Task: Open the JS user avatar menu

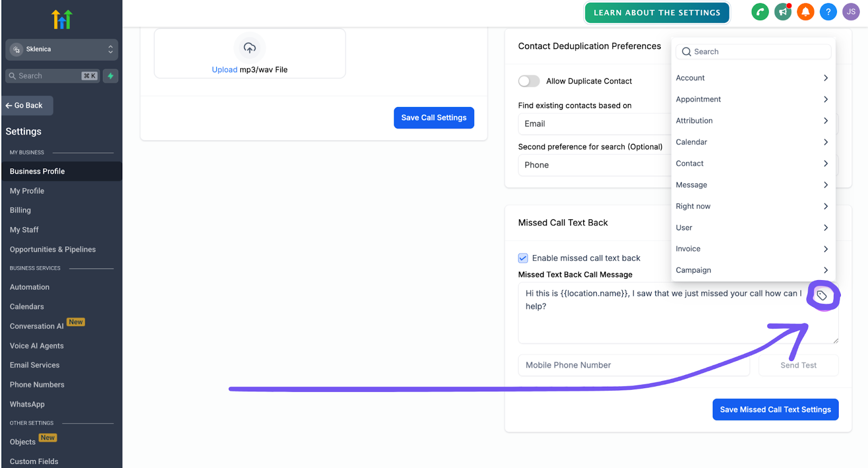Action: click(x=851, y=12)
